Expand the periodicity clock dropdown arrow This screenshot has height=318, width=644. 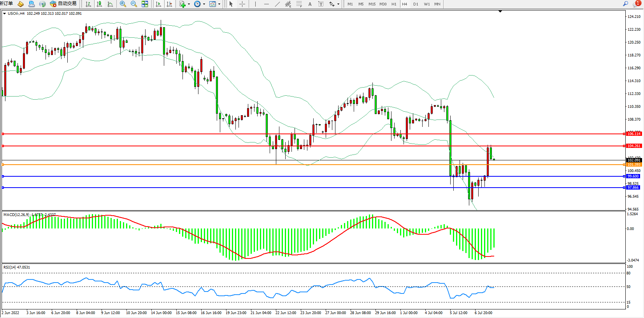(x=204, y=4)
